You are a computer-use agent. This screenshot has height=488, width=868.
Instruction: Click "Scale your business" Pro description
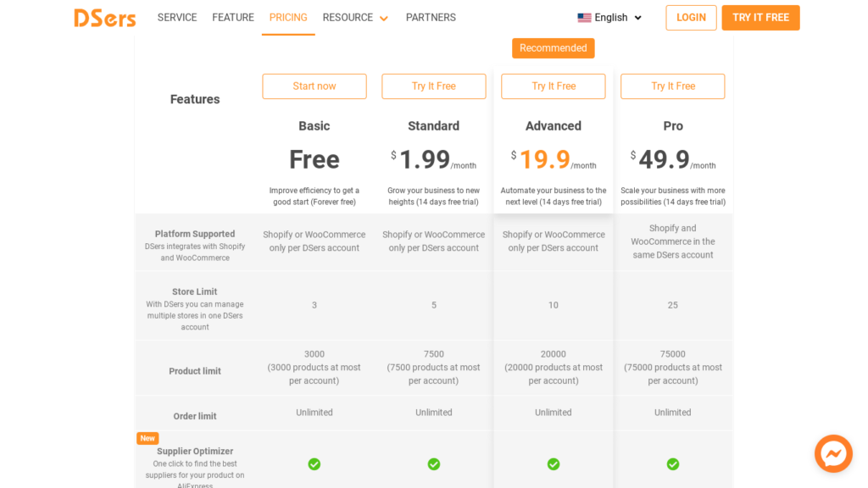[672, 197]
